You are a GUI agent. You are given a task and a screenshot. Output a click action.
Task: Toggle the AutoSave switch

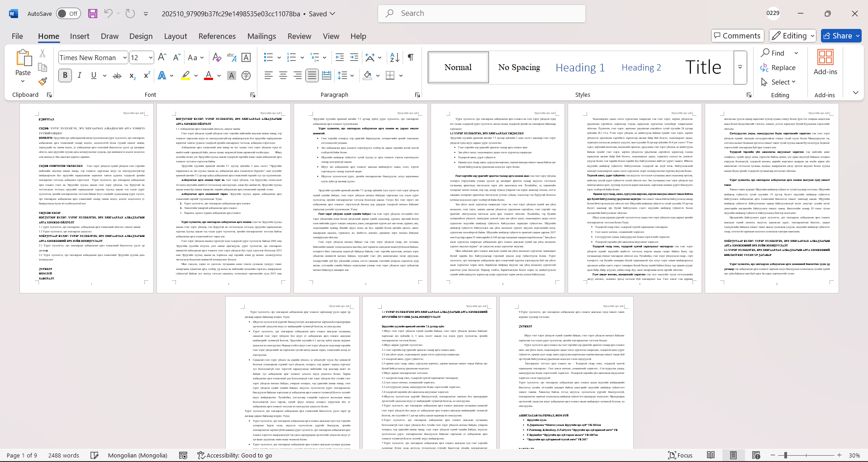(68, 14)
